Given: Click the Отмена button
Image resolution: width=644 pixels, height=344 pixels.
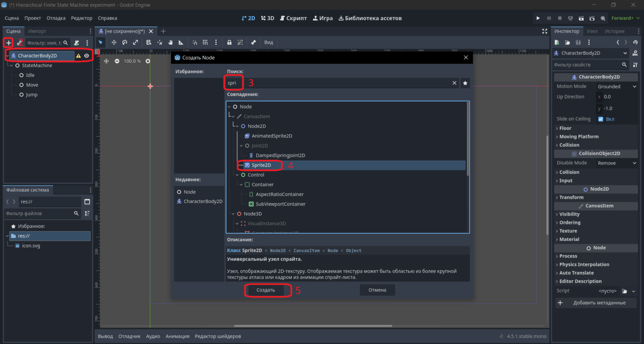Looking at the screenshot, I should click(x=377, y=290).
